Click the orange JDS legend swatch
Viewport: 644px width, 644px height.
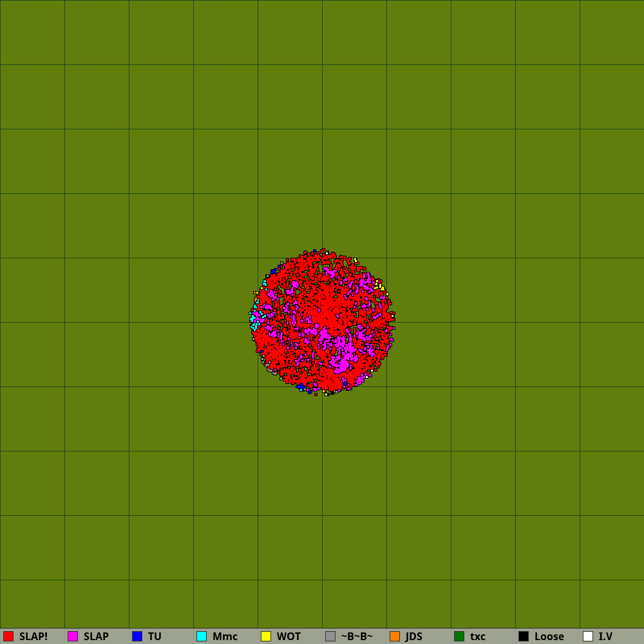click(395, 636)
